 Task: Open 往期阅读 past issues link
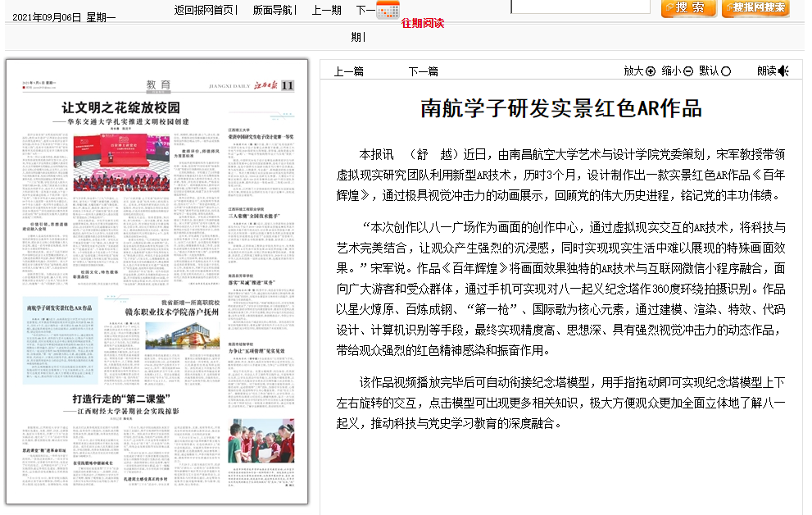tap(423, 23)
